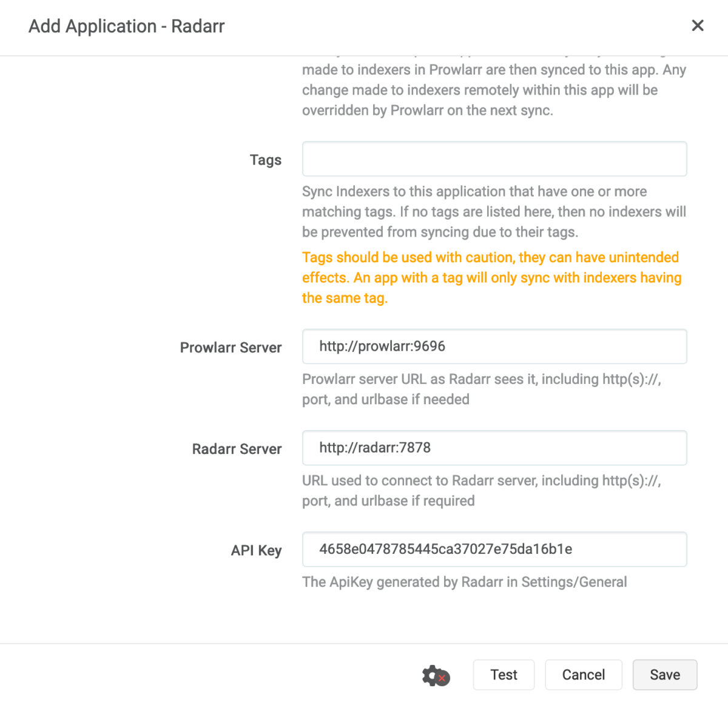Viewport: 728px width, 705px height.
Task: Cancel adding the Radarr application
Action: coord(583,675)
